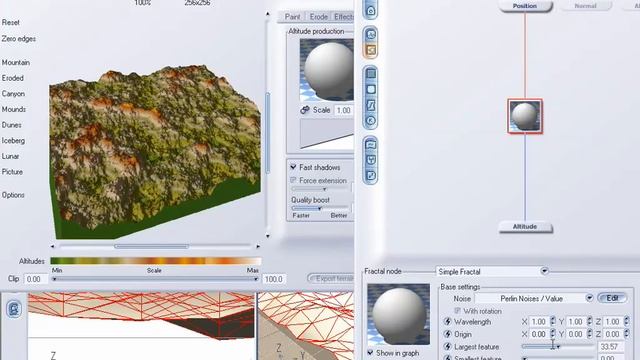640x360 pixels.
Task: Open the Perlin Noises / Value noise dropdown
Action: [589, 298]
